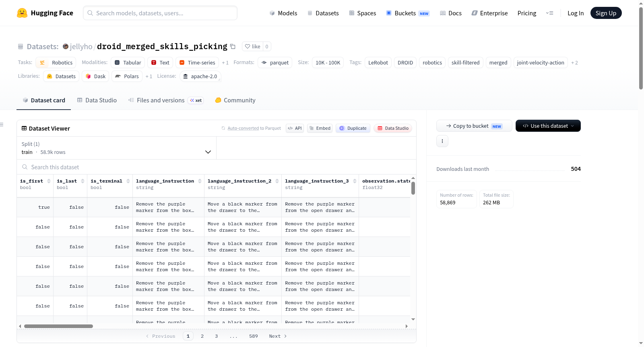
Task: Sort by is_last column
Action: coord(83,181)
